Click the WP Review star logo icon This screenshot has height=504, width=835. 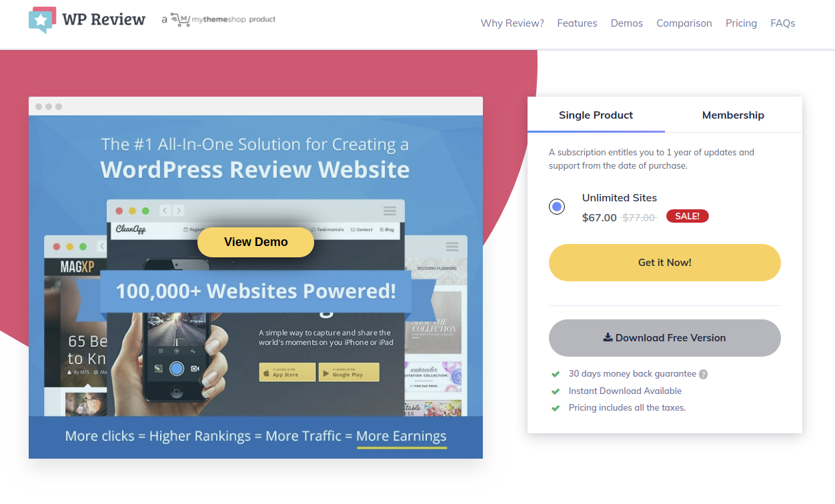coord(43,20)
